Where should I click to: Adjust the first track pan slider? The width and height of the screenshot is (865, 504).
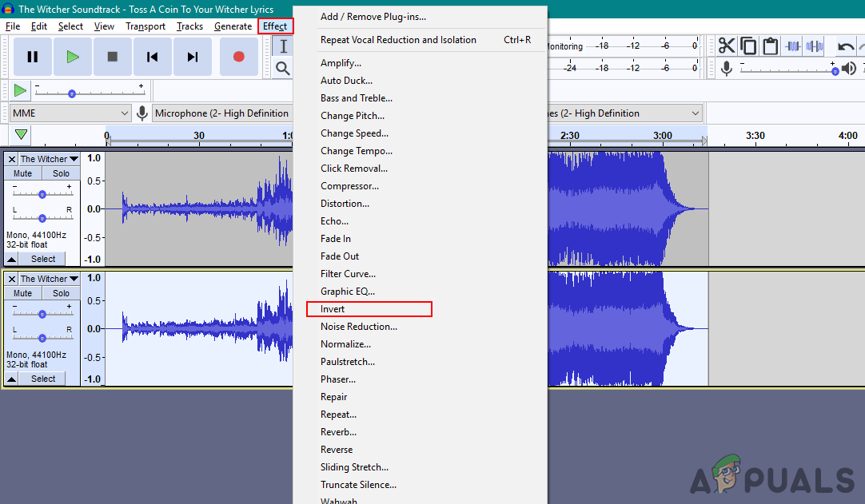point(42,218)
